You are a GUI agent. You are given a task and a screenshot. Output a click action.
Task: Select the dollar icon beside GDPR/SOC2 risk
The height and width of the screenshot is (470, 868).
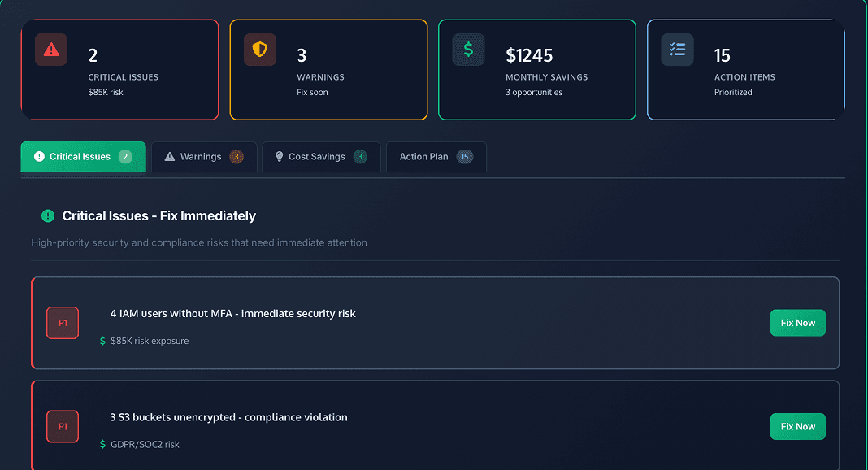click(102, 444)
